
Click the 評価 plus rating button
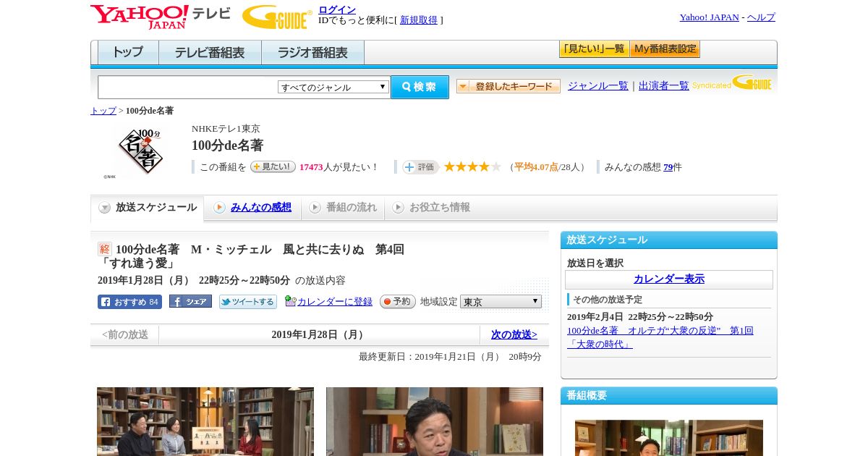click(421, 167)
